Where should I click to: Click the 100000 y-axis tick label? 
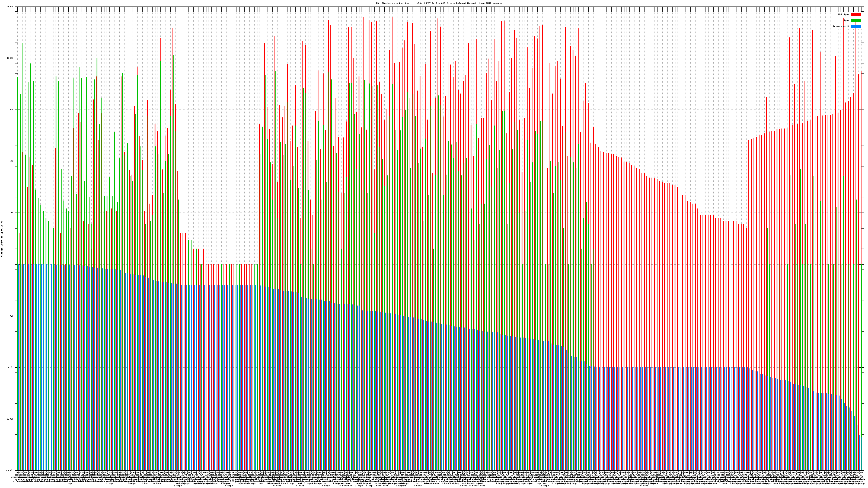coord(10,7)
